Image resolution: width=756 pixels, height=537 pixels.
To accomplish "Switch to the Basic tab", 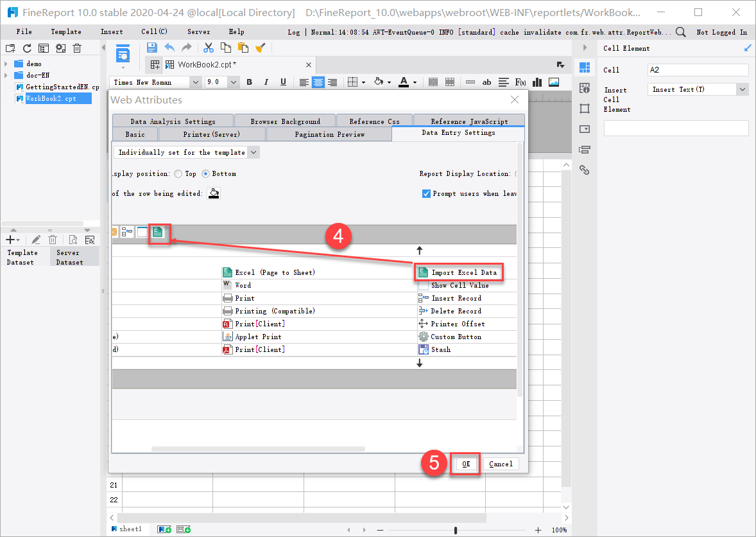I will (135, 134).
